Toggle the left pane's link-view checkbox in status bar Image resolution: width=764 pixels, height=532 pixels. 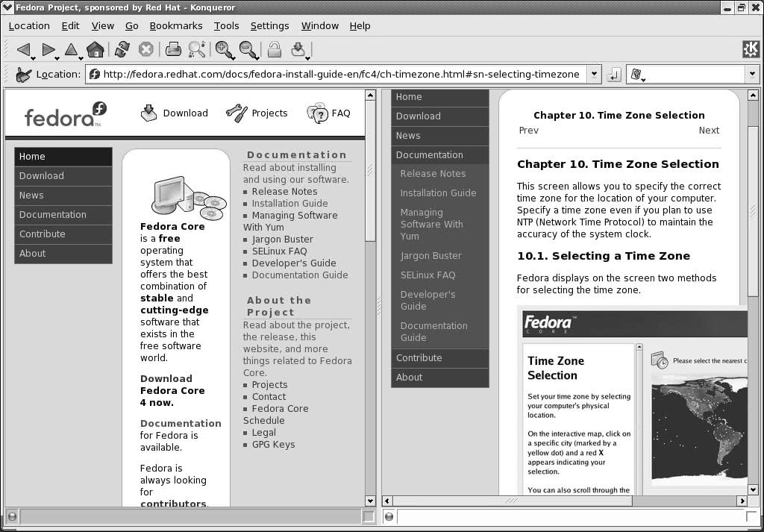(x=369, y=516)
